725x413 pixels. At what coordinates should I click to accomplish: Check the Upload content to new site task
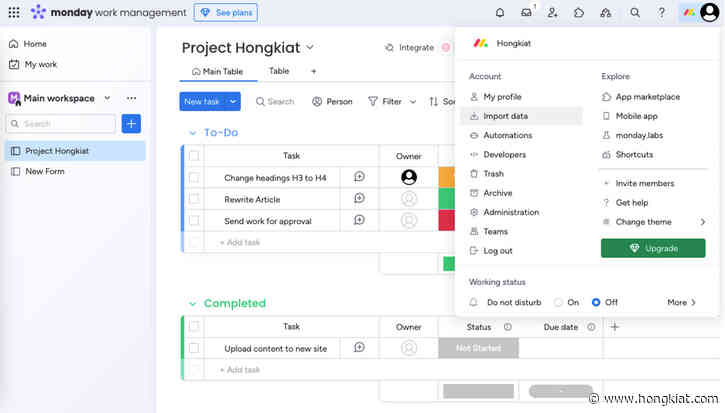pos(194,348)
